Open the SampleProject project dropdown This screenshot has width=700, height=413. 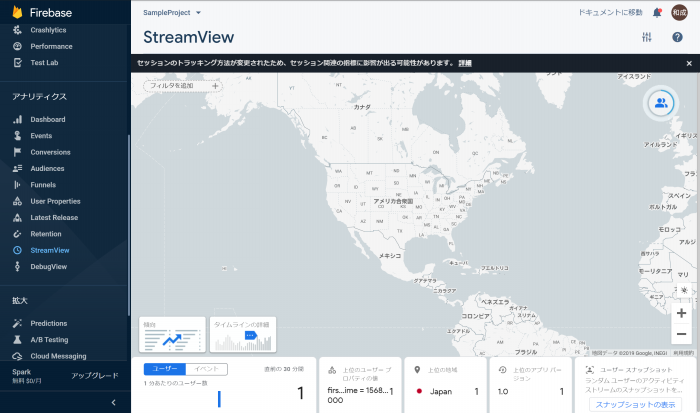[x=172, y=13]
